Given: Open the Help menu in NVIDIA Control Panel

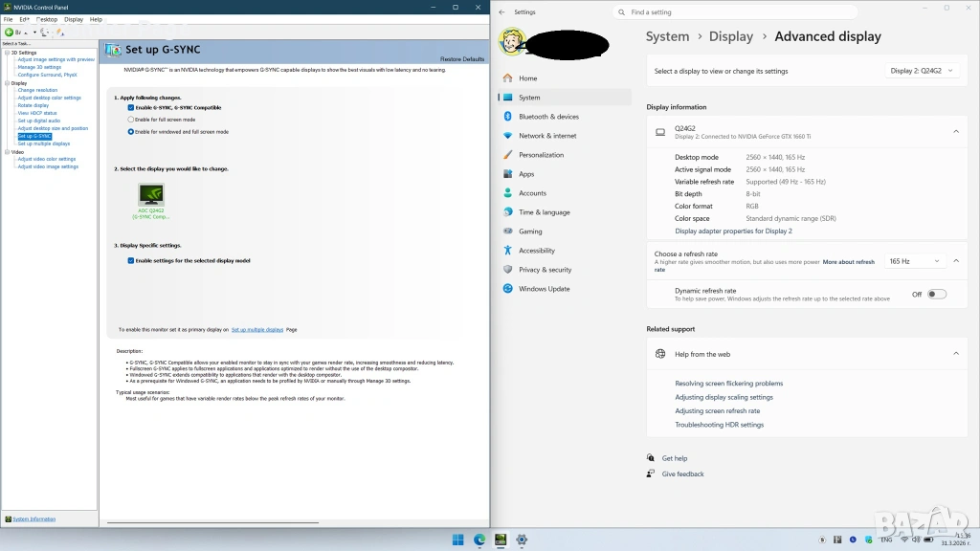Looking at the screenshot, I should [96, 19].
